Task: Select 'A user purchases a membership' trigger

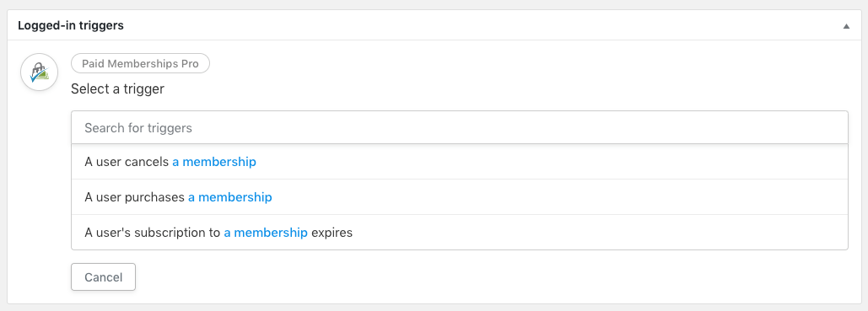Action: 460,197
